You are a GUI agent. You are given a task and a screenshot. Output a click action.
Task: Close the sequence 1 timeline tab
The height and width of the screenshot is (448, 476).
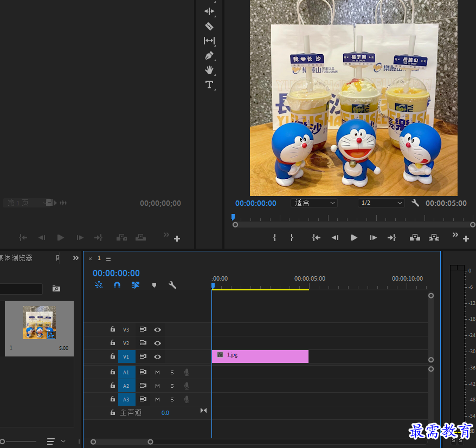coord(90,259)
